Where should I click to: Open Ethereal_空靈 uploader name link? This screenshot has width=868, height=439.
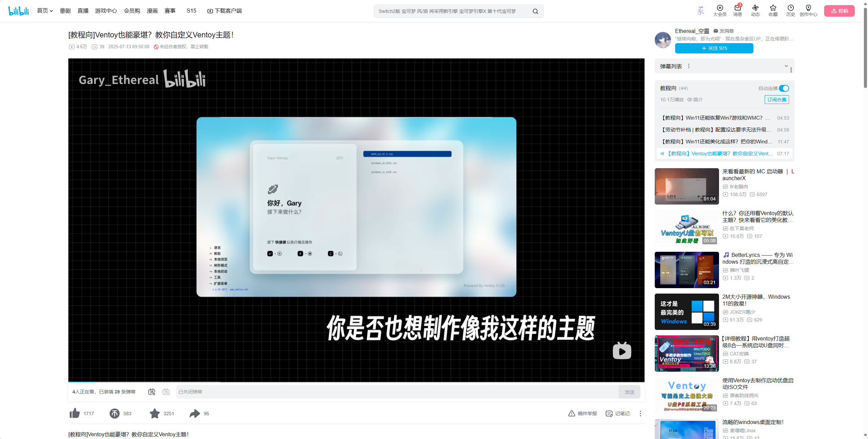(x=692, y=31)
